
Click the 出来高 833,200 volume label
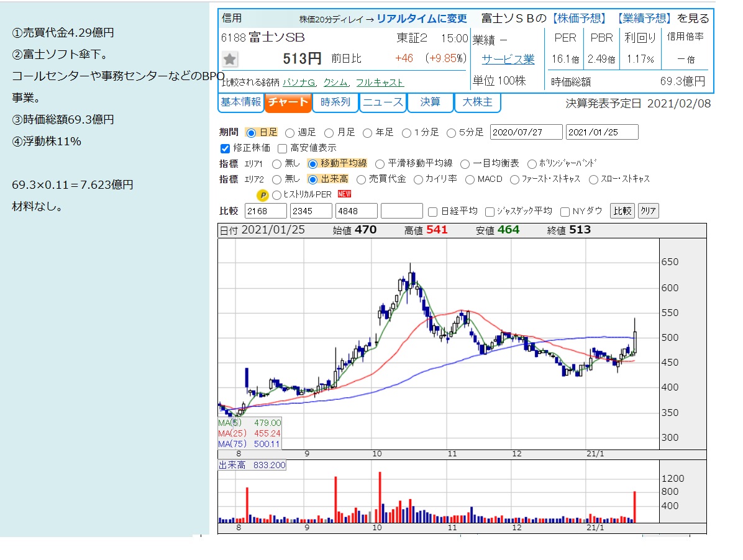[x=252, y=466]
